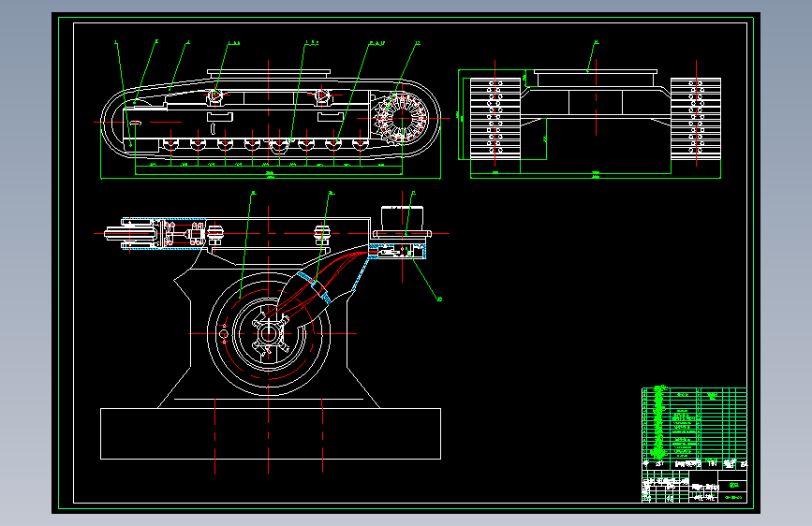Select the mounting platform atop the side view track
812x526 pixels.
[268, 73]
